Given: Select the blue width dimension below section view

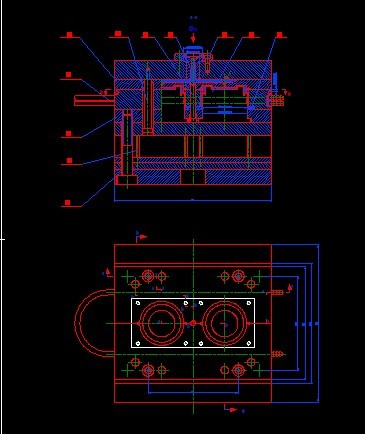Looking at the screenshot, I should (x=193, y=201).
